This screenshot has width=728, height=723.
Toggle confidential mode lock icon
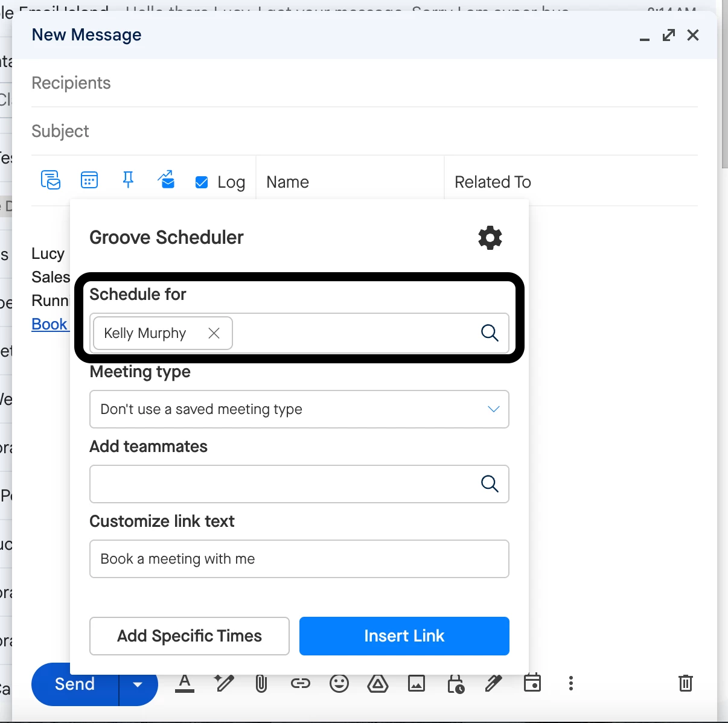[x=455, y=684]
